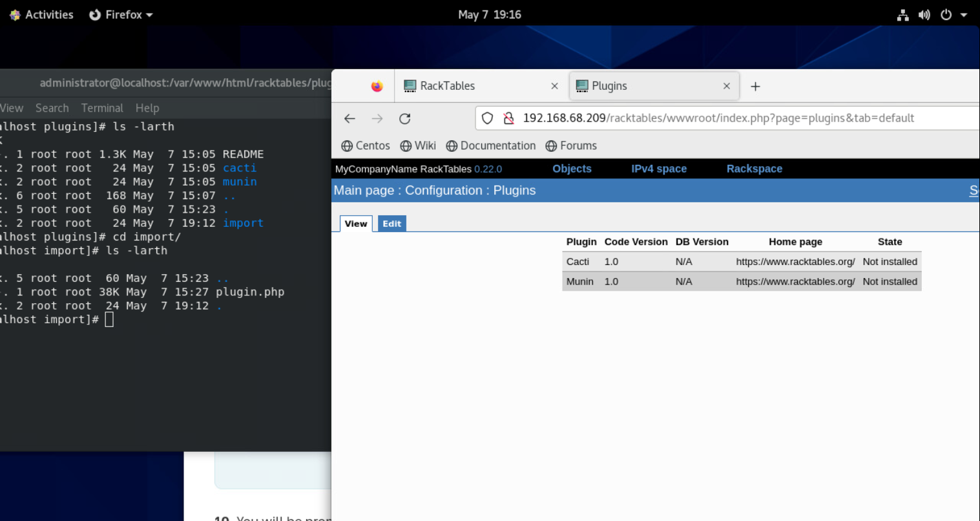Open the Terminal menu in terminal window
This screenshot has width=980, height=521.
(x=102, y=108)
